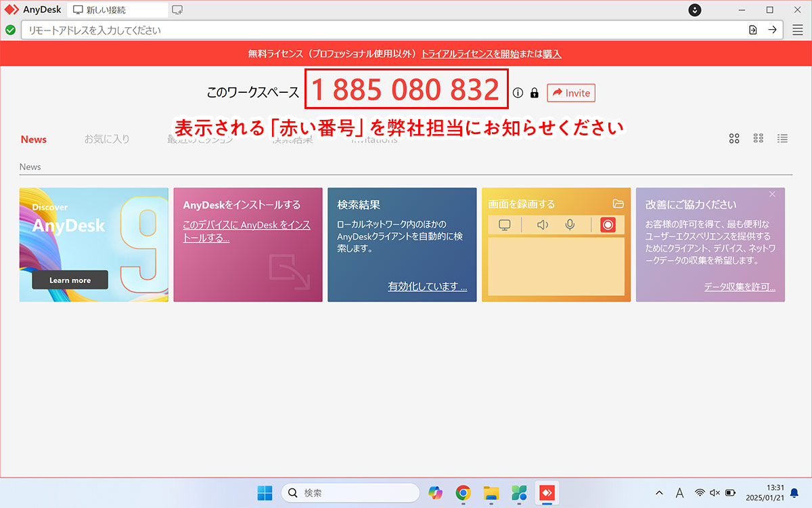This screenshot has height=508, width=812.
Task: Toggle the monitor icon in recording card
Action: (504, 225)
